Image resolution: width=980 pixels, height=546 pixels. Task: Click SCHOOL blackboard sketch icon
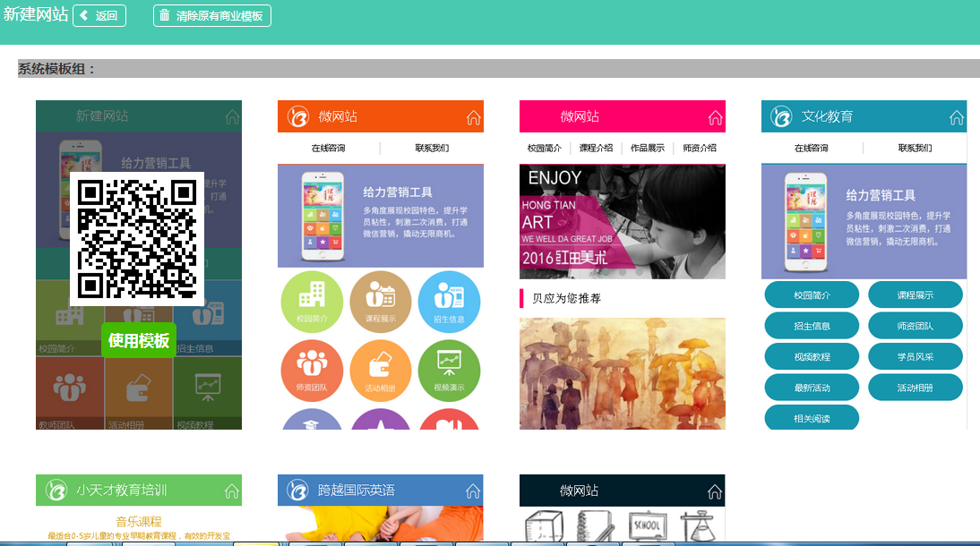coord(648,525)
